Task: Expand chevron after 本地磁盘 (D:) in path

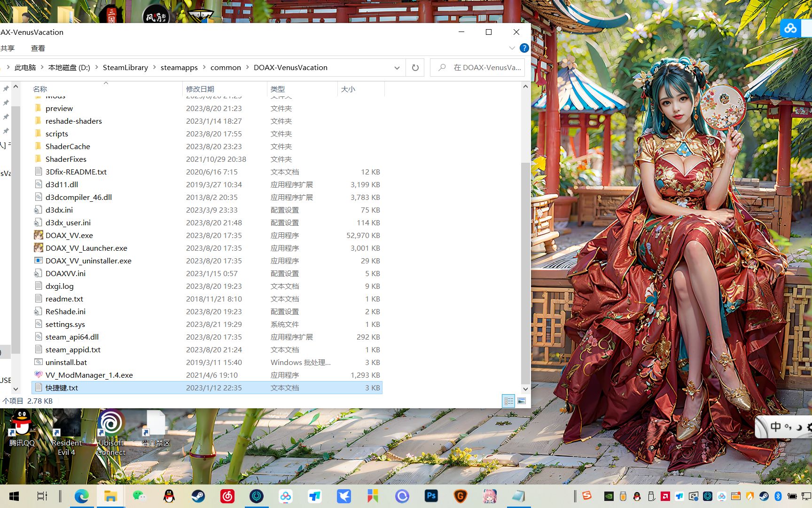Action: click(97, 68)
